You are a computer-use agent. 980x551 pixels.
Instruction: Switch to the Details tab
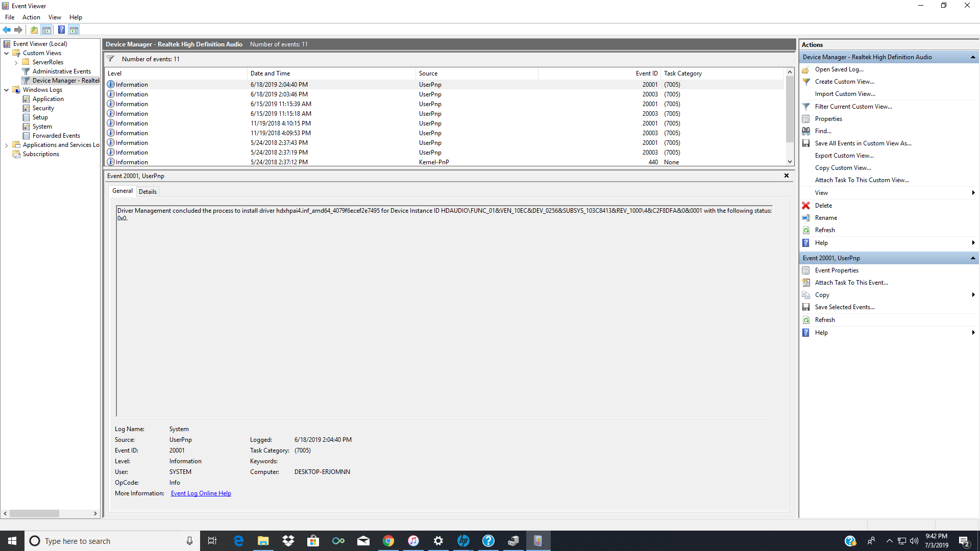tap(148, 191)
